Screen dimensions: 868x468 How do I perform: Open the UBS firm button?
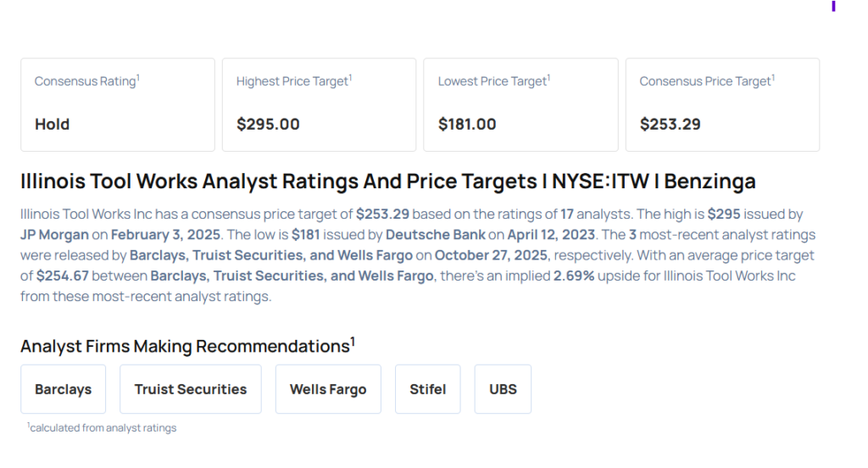click(x=503, y=389)
